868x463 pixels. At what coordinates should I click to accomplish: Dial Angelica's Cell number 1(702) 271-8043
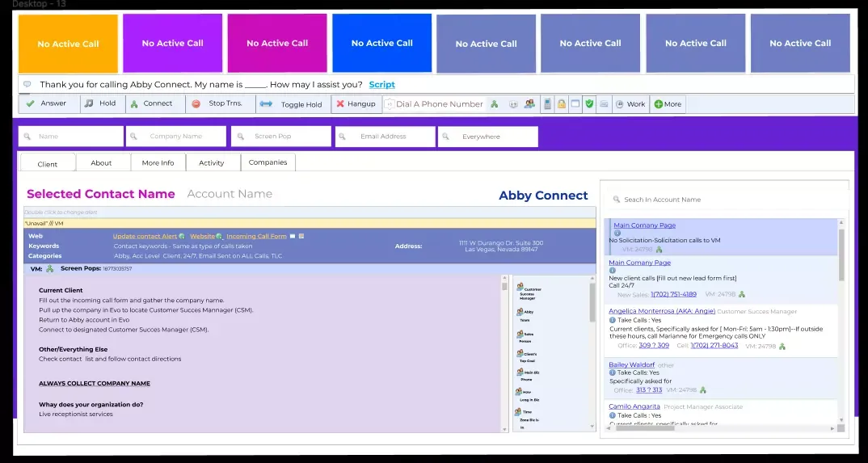pyautogui.click(x=714, y=346)
